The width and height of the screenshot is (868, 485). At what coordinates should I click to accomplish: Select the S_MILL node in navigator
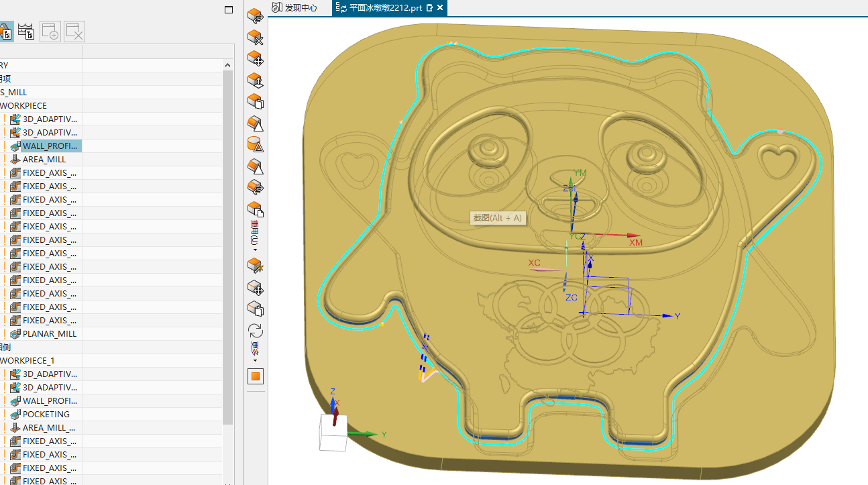pyautogui.click(x=13, y=92)
